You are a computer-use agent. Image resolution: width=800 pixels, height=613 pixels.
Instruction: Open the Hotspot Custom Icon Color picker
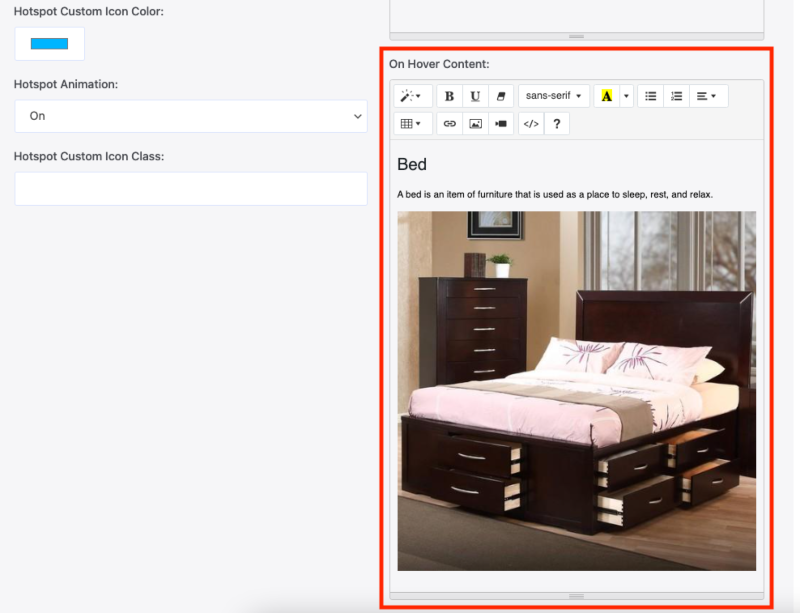(x=49, y=44)
